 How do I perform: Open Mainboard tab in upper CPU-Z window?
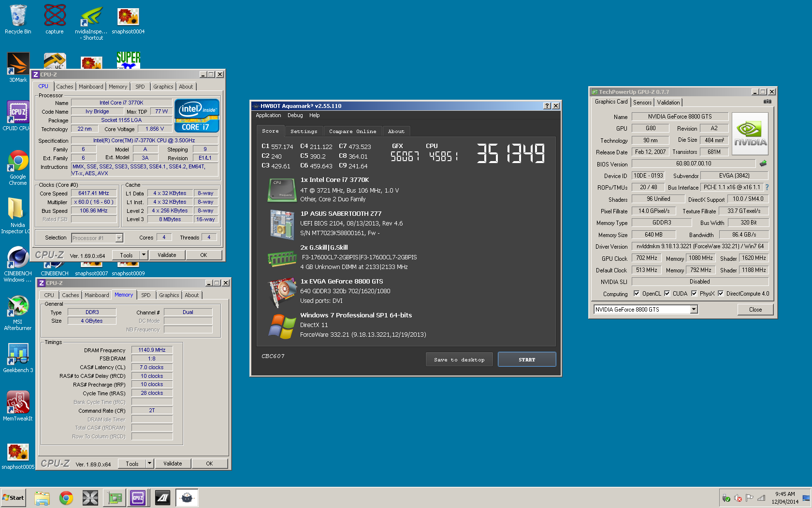(91, 87)
